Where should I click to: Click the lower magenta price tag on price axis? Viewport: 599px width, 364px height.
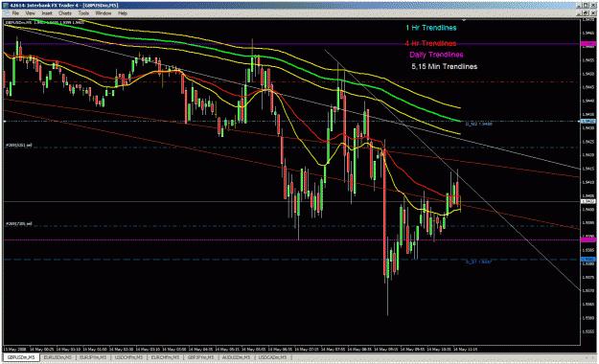coord(587,239)
